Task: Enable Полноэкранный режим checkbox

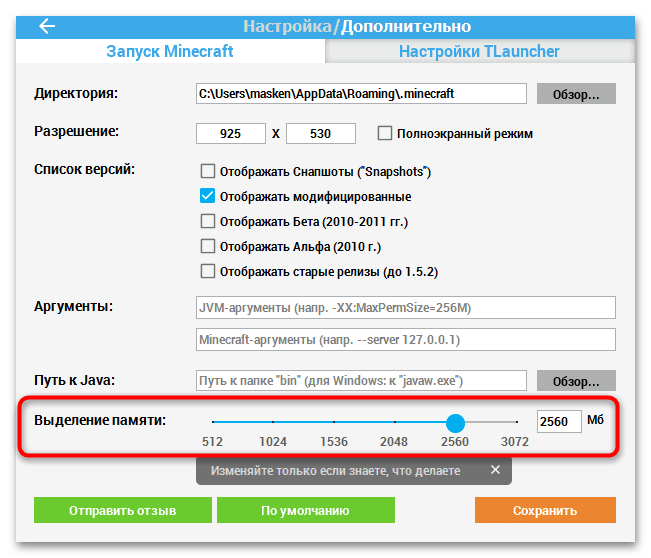Action: (x=384, y=134)
